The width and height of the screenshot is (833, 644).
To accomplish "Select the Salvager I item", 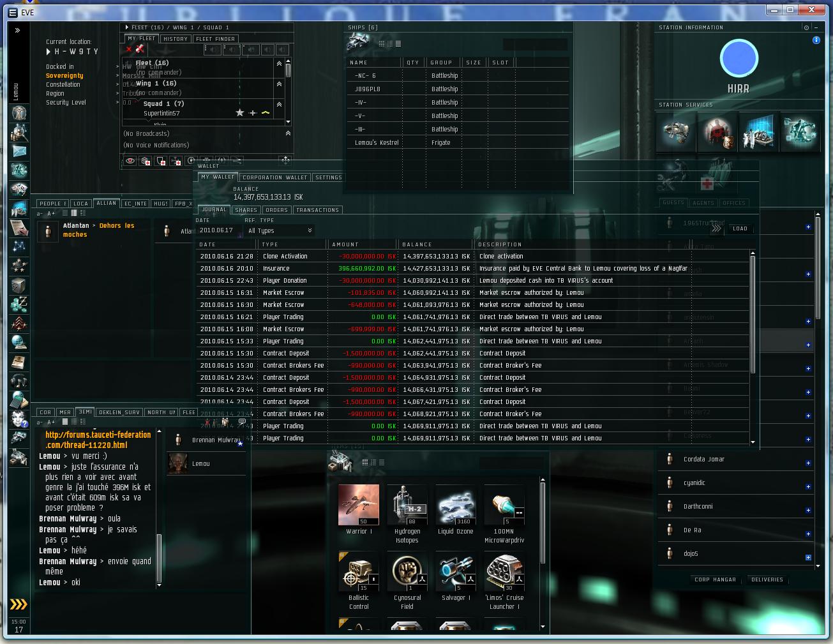I will 456,576.
